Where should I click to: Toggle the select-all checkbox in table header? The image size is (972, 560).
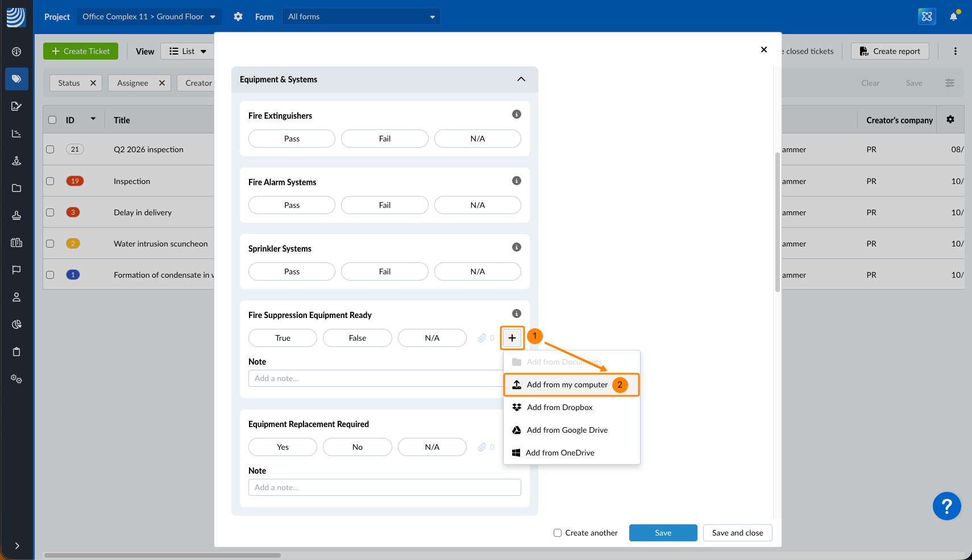(52, 120)
